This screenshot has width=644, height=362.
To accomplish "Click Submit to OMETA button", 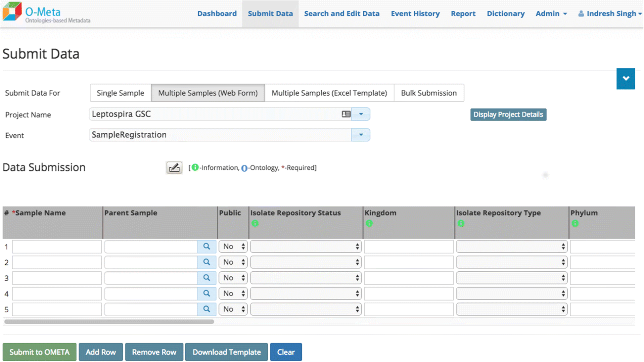I will [40, 351].
